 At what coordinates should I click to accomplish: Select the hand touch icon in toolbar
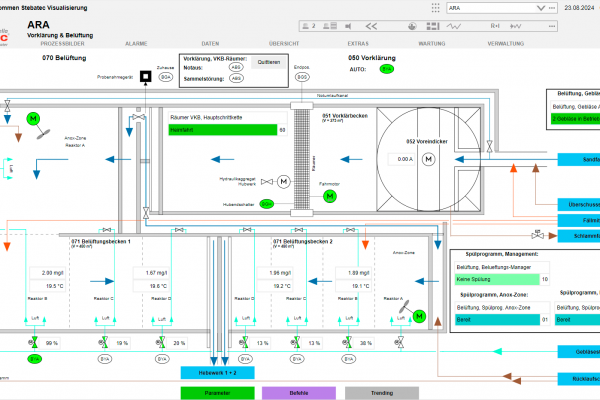click(412, 26)
